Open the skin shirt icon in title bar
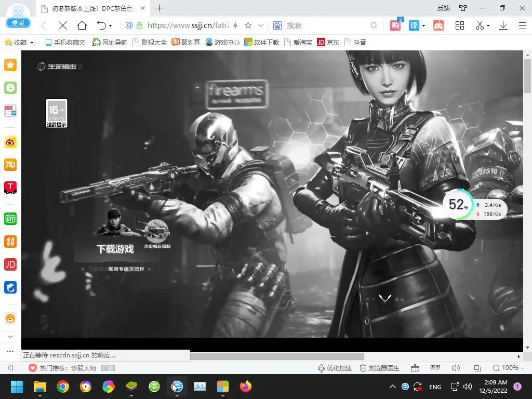 tap(463, 8)
